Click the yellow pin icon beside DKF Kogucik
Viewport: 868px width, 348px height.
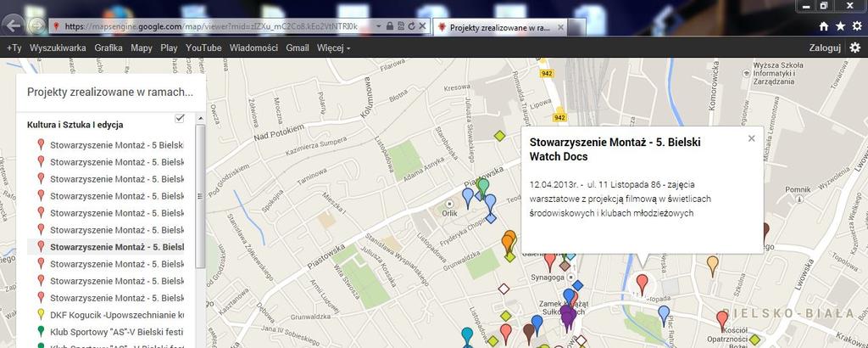pyautogui.click(x=41, y=314)
